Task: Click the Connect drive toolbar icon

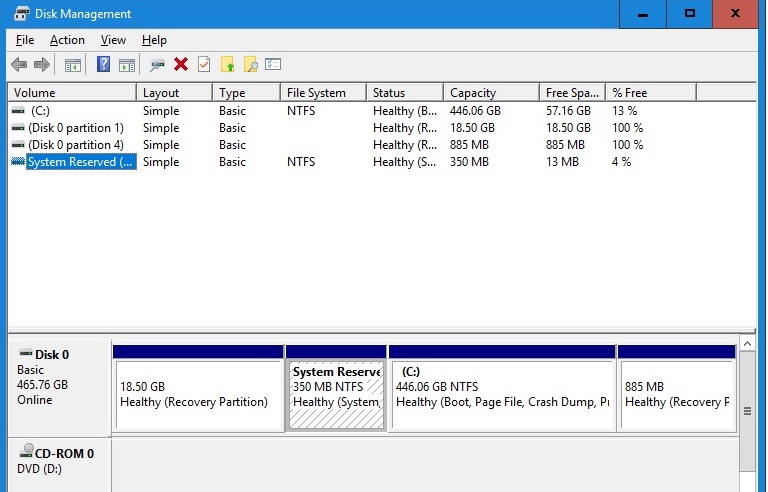Action: pos(157,65)
